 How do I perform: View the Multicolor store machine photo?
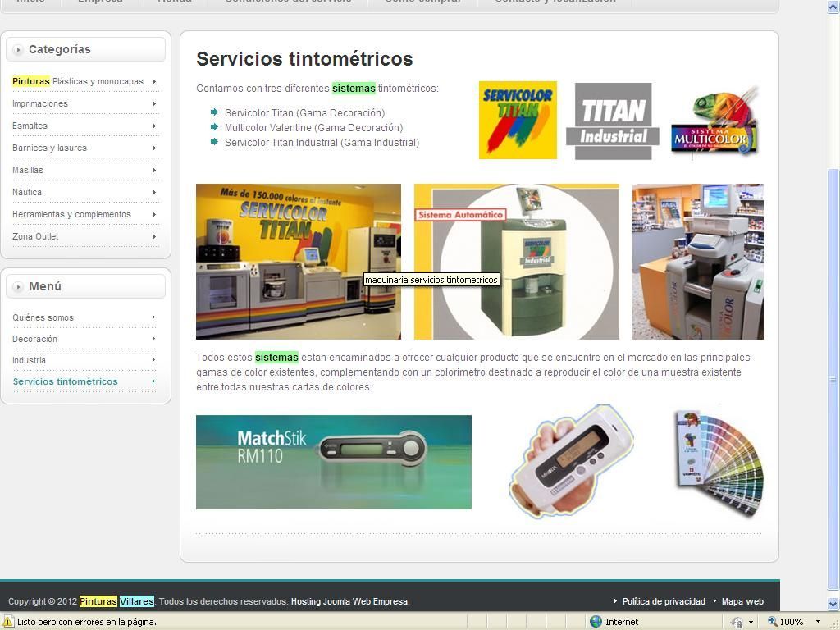point(697,262)
